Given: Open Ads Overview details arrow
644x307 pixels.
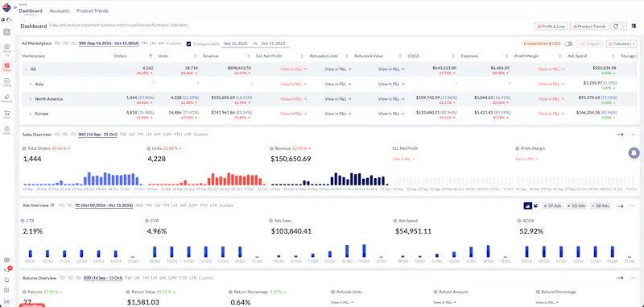Looking at the screenshot, I should pos(620,206).
